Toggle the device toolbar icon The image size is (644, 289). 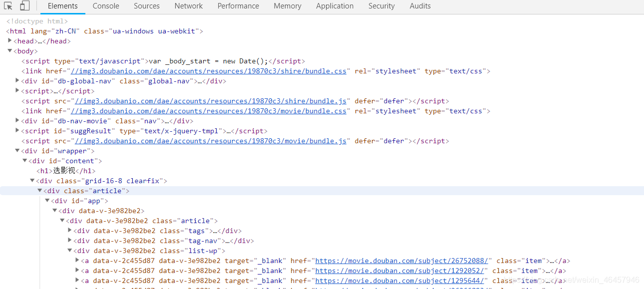point(24,6)
